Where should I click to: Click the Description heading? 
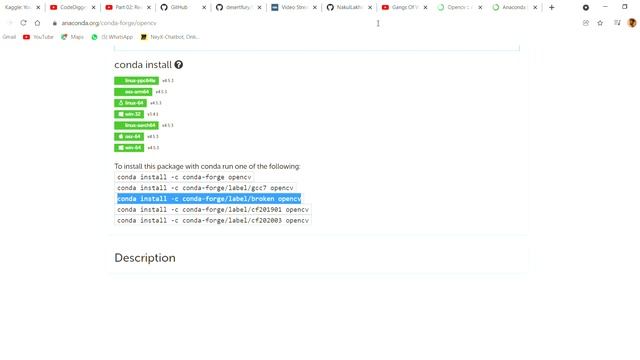[145, 258]
